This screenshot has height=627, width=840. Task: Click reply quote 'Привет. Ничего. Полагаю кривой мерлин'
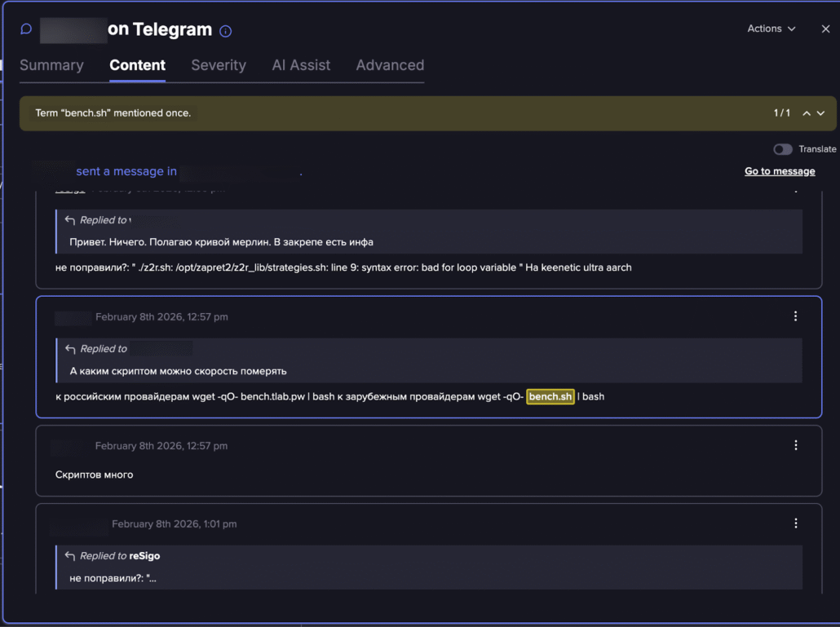coord(221,242)
